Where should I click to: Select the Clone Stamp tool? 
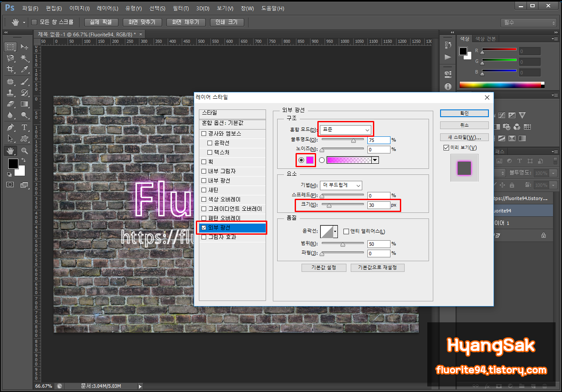11,93
